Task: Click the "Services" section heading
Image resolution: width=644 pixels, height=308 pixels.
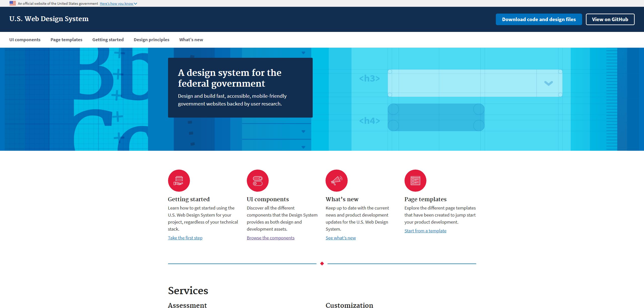Action: click(188, 291)
